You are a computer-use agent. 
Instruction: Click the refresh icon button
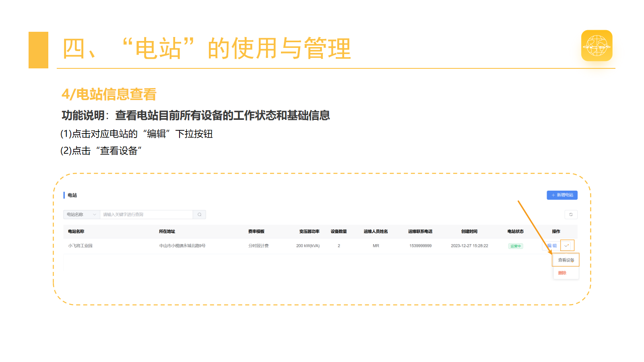[571, 214]
